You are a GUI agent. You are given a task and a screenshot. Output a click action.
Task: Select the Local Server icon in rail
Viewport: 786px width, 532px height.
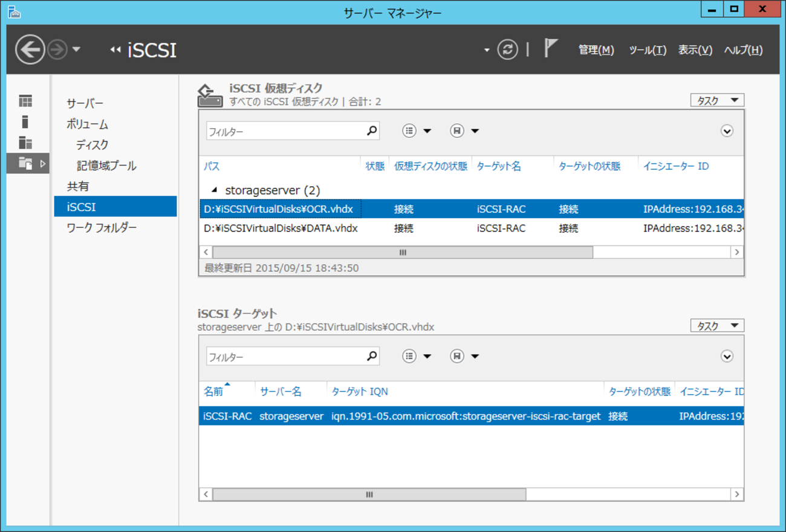point(25,122)
